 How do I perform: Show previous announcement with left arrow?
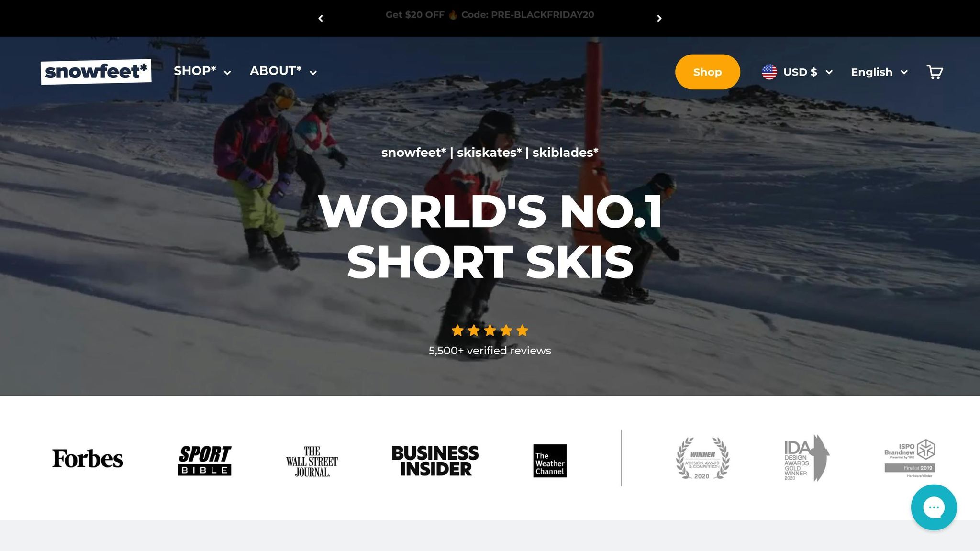tap(321, 18)
